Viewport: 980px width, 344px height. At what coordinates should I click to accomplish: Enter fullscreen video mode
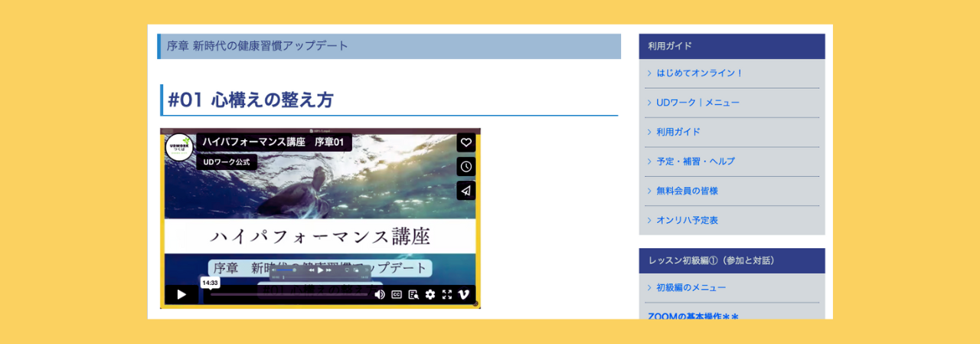(446, 294)
